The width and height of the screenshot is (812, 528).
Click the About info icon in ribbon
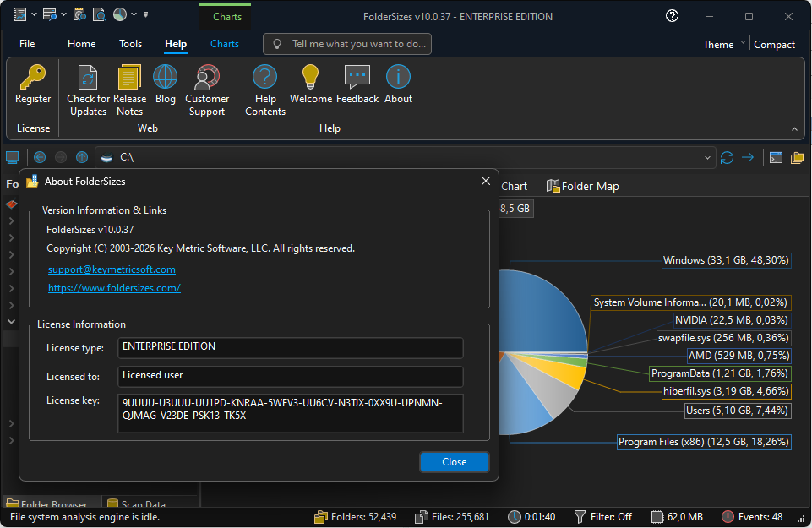398,78
